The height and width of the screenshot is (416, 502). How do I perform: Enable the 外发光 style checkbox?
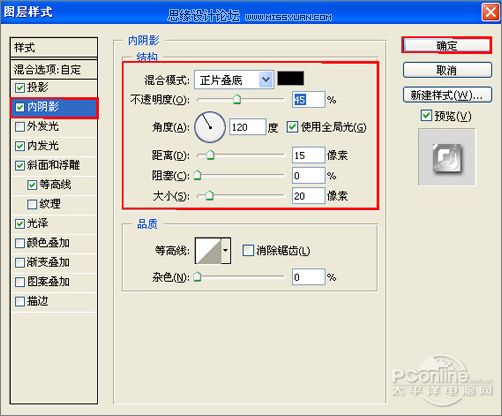20,127
